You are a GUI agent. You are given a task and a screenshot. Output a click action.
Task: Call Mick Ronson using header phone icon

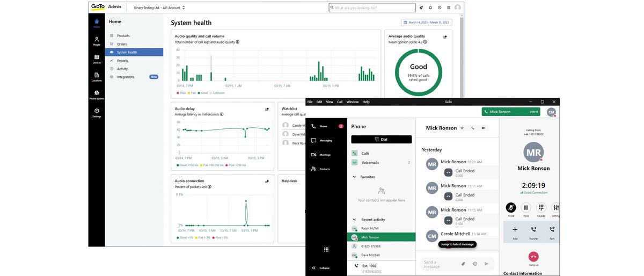pos(473,128)
